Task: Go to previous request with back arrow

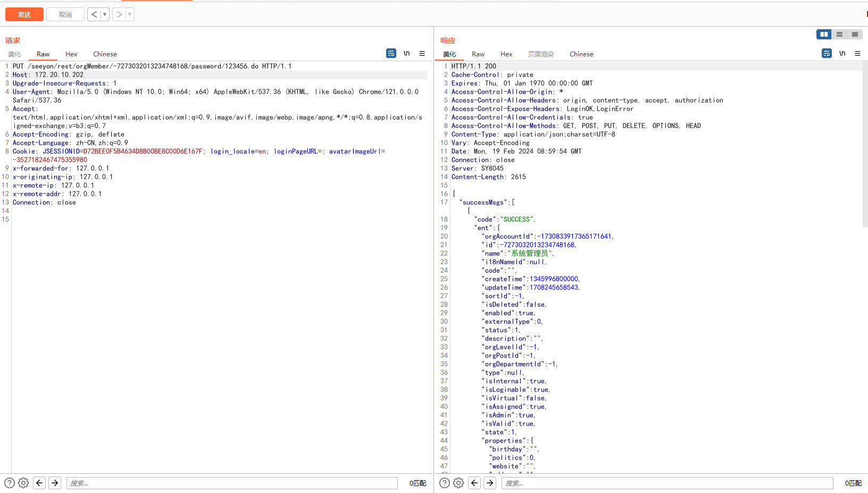Action: point(94,14)
